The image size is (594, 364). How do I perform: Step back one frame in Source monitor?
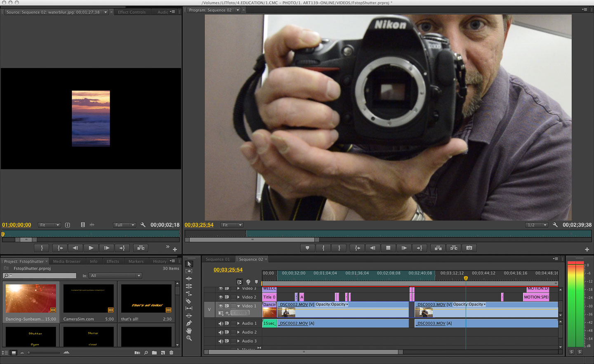(75, 248)
